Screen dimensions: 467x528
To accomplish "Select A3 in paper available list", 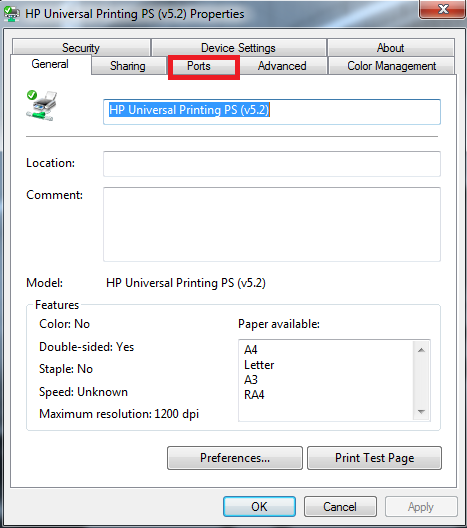I will tap(251, 380).
